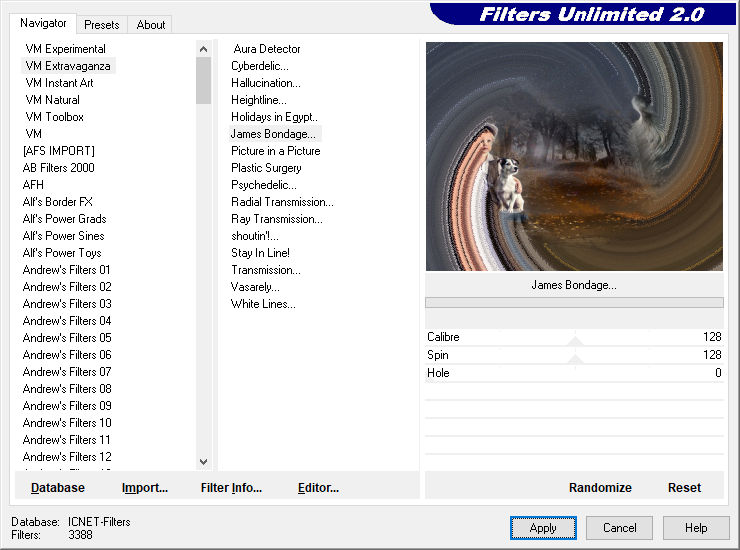The height and width of the screenshot is (550, 740).
Task: Click the Apply button
Action: tap(543, 528)
